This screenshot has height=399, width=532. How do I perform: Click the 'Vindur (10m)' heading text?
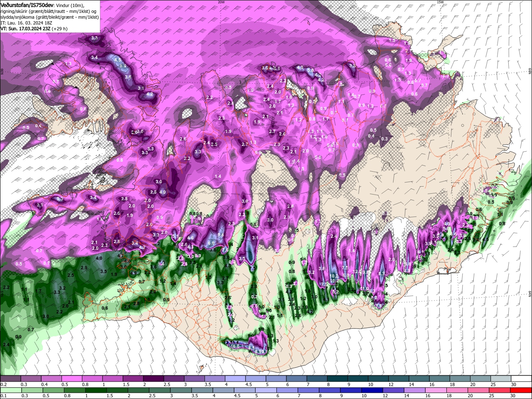(70, 5)
